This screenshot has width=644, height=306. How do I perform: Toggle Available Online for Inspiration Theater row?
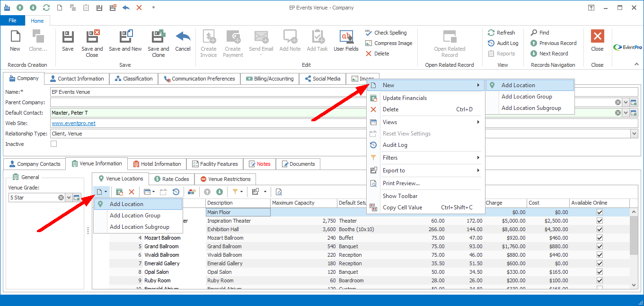pos(600,221)
